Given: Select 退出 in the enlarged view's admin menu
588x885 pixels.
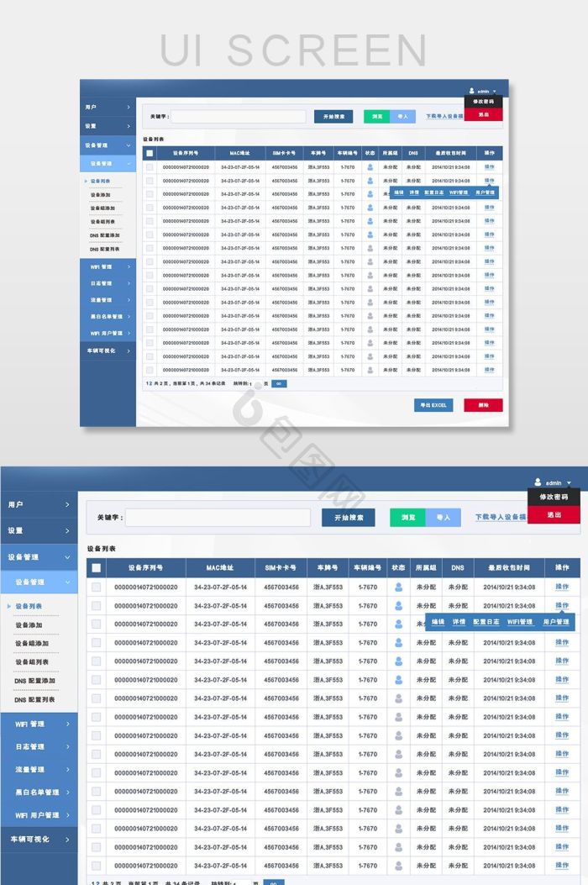Looking at the screenshot, I should (x=554, y=514).
